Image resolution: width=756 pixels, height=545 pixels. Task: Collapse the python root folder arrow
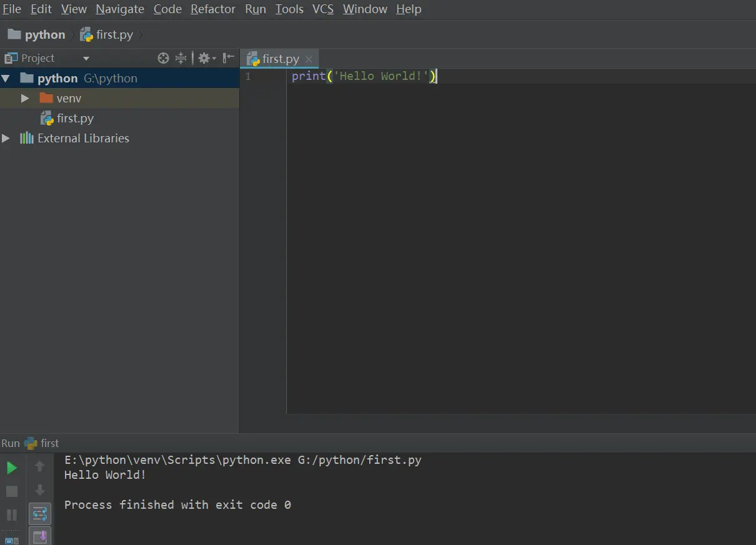click(6, 78)
